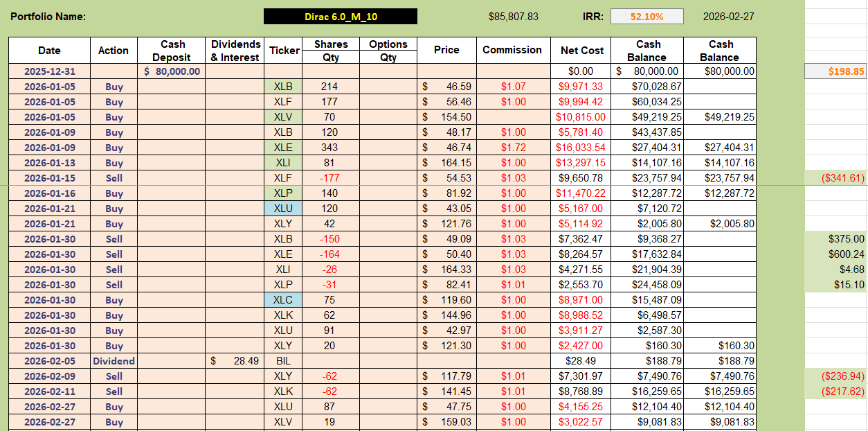Viewport: 868px width, 431px height.
Task: Click the Shares Qty column header
Action: click(331, 51)
